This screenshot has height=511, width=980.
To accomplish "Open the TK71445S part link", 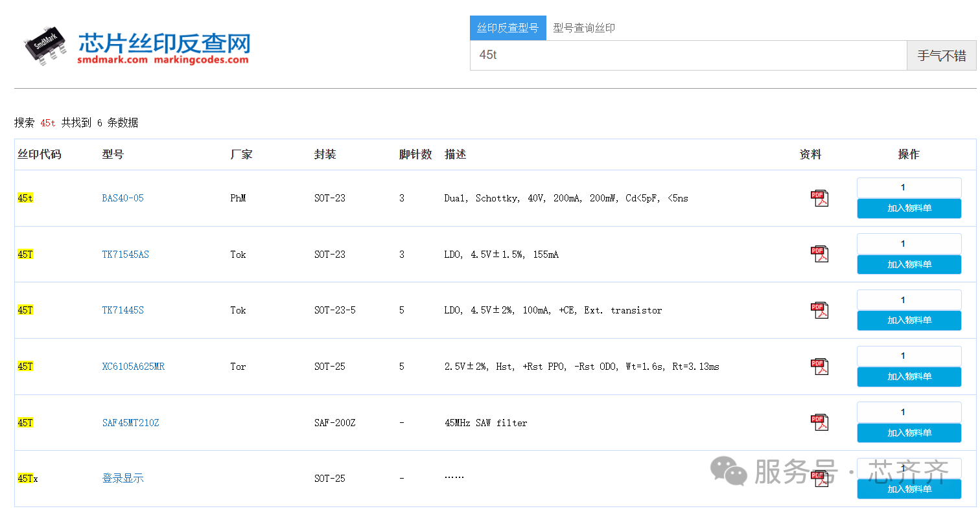I will pos(122,310).
